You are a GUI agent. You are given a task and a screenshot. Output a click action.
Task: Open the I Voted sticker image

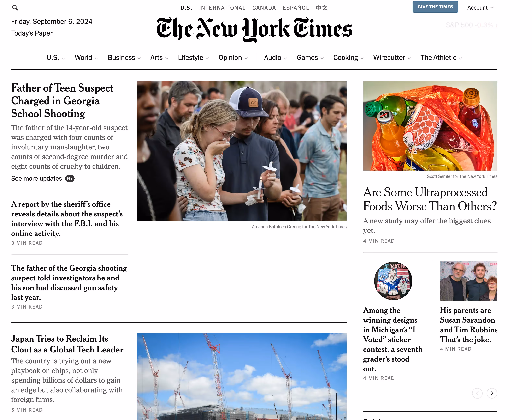pyautogui.click(x=393, y=281)
